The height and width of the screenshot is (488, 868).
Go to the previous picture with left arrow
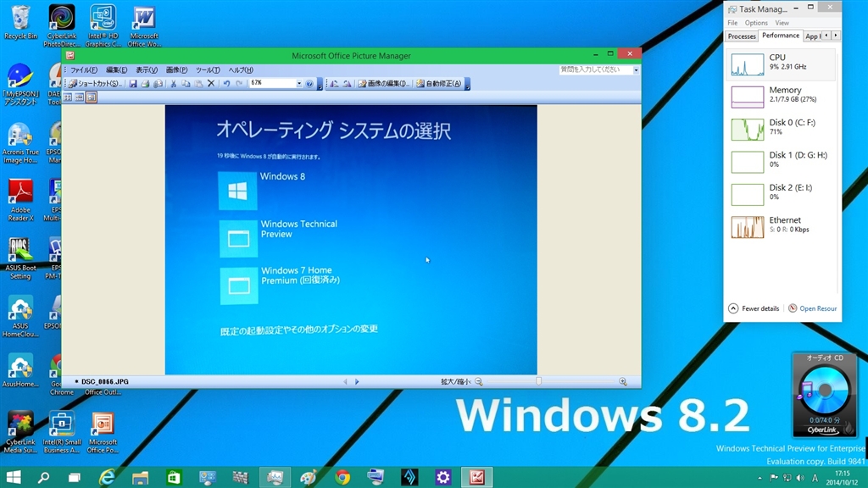(x=345, y=382)
